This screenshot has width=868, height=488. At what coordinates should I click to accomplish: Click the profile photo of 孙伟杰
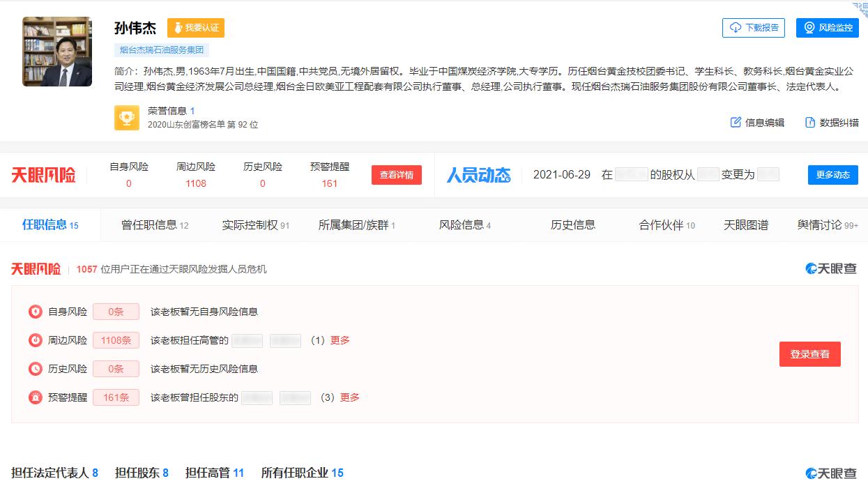point(57,52)
